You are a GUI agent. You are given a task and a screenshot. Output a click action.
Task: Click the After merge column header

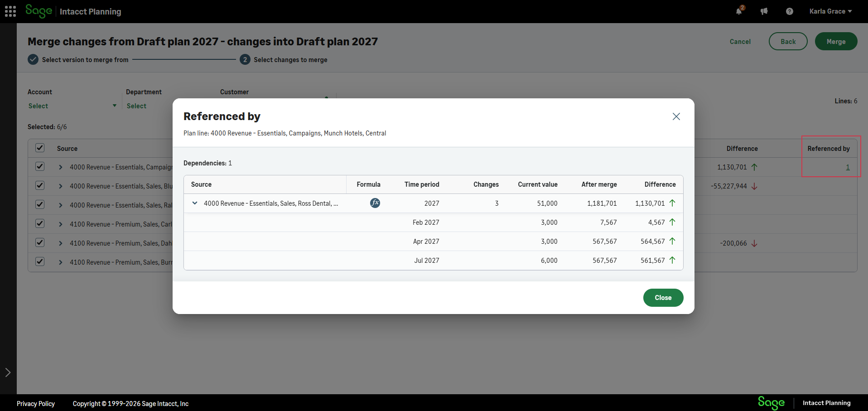coord(599,184)
